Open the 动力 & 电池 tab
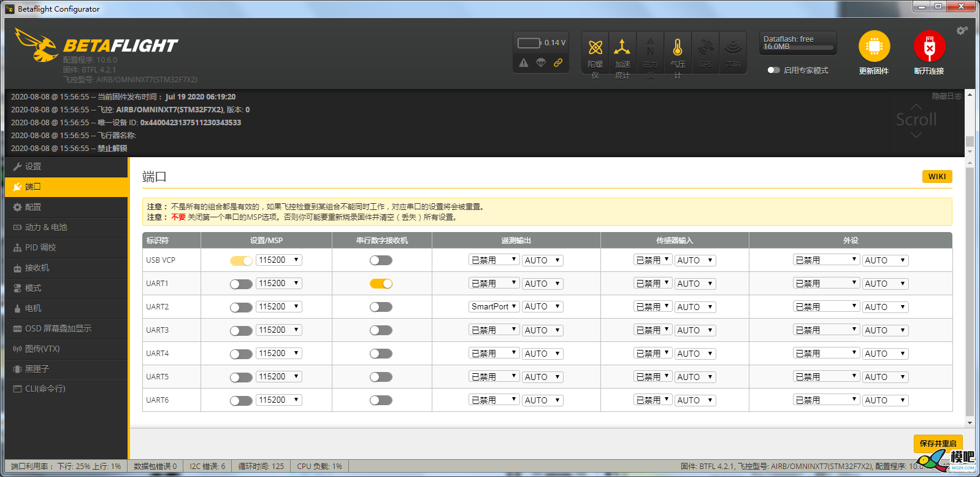This screenshot has height=477, width=980. tap(66, 227)
